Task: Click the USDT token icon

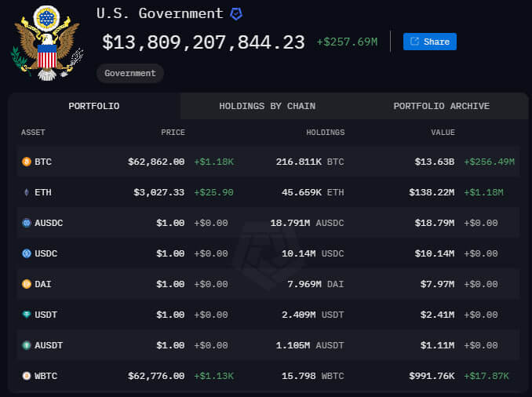Action: tap(27, 315)
